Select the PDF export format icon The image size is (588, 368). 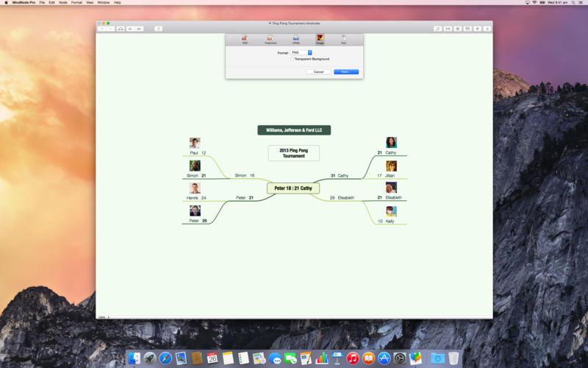click(x=245, y=38)
